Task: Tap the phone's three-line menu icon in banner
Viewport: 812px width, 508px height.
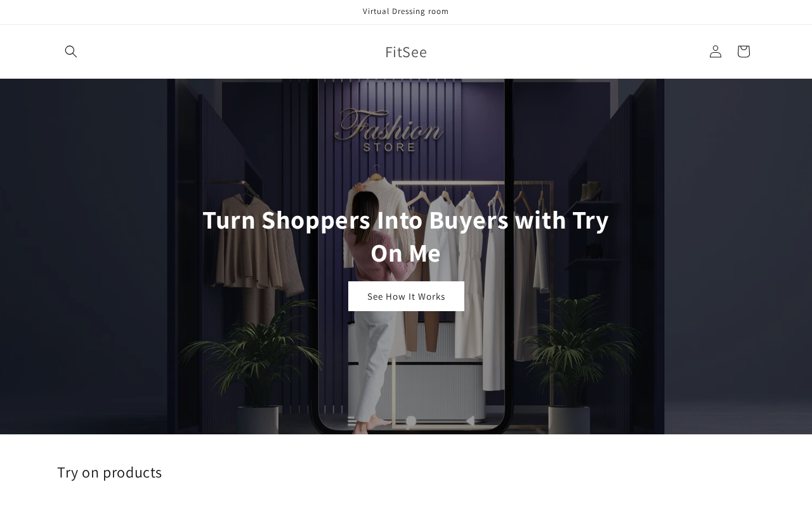Action: (352, 421)
